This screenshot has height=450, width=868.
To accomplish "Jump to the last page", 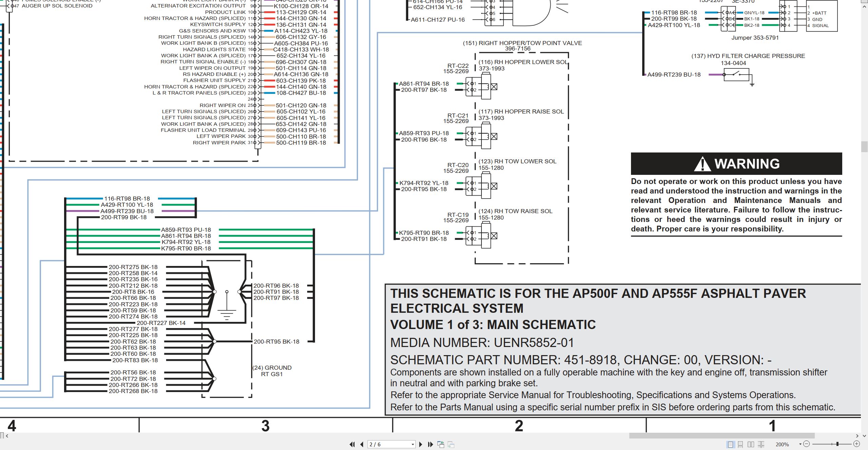I will 431,444.
